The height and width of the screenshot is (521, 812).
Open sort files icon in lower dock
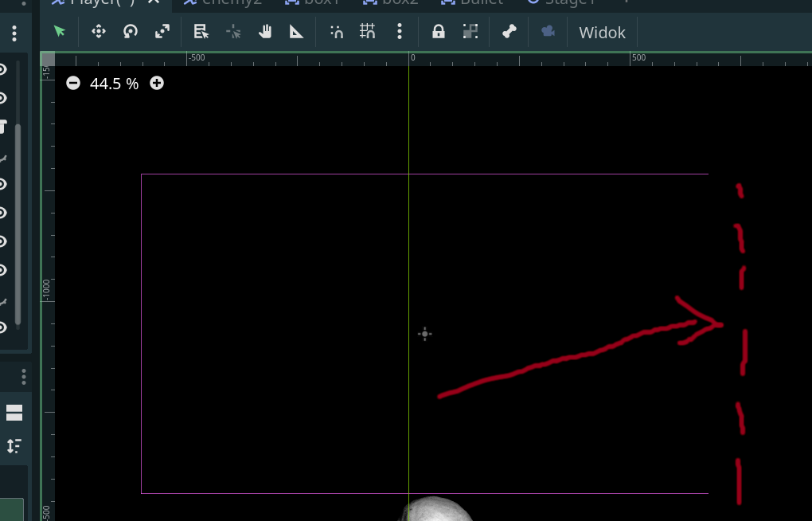14,446
